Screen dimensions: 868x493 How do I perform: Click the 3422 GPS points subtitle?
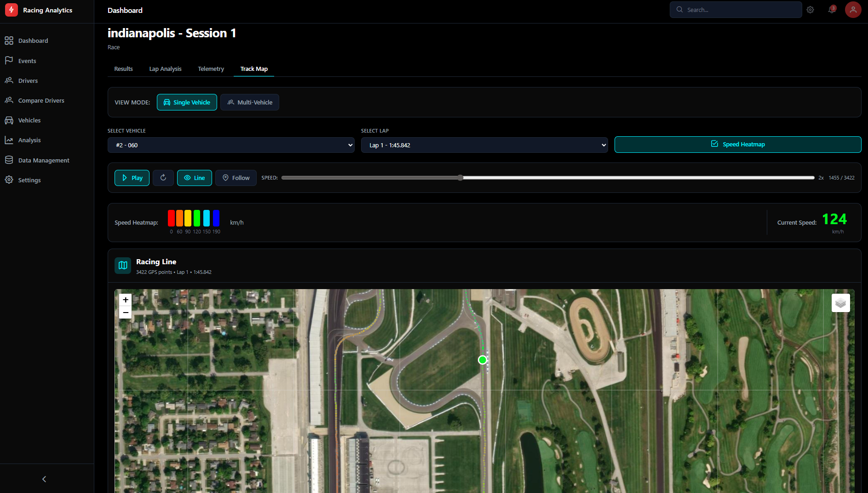click(x=174, y=272)
